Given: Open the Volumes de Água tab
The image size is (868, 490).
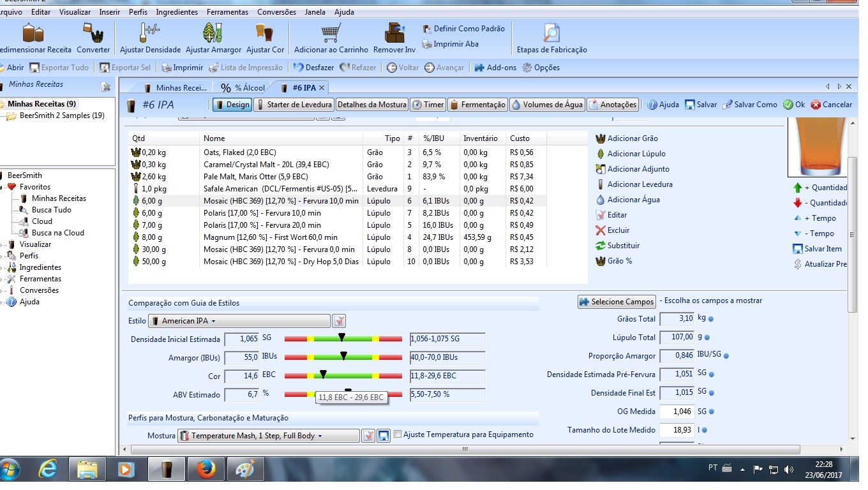Looking at the screenshot, I should (x=547, y=105).
